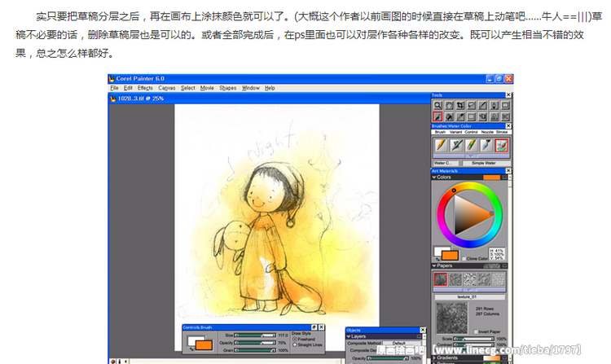This screenshot has height=364, width=611.
Task: Select the Text tool in Tools
Action: [495, 116]
